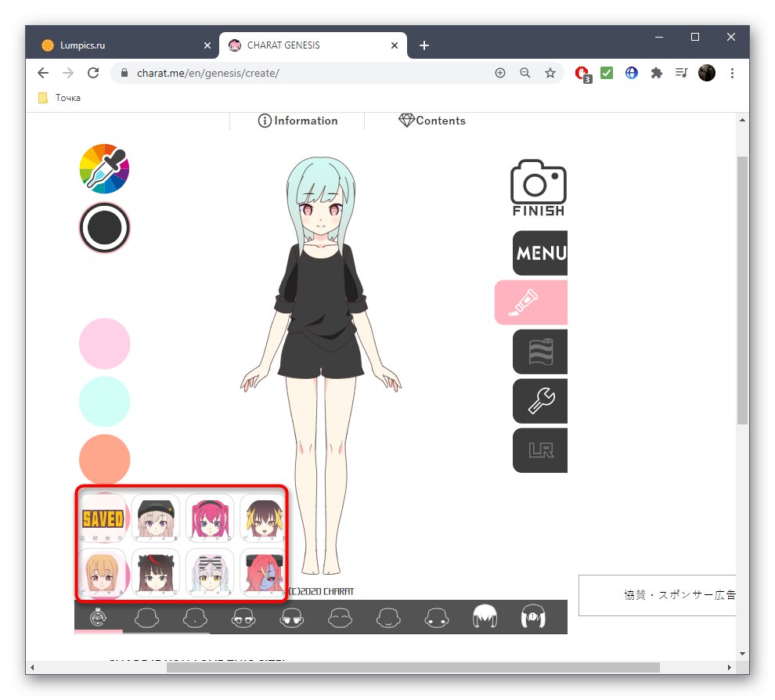
Task: Open the Chrome profile avatar
Action: point(707,73)
